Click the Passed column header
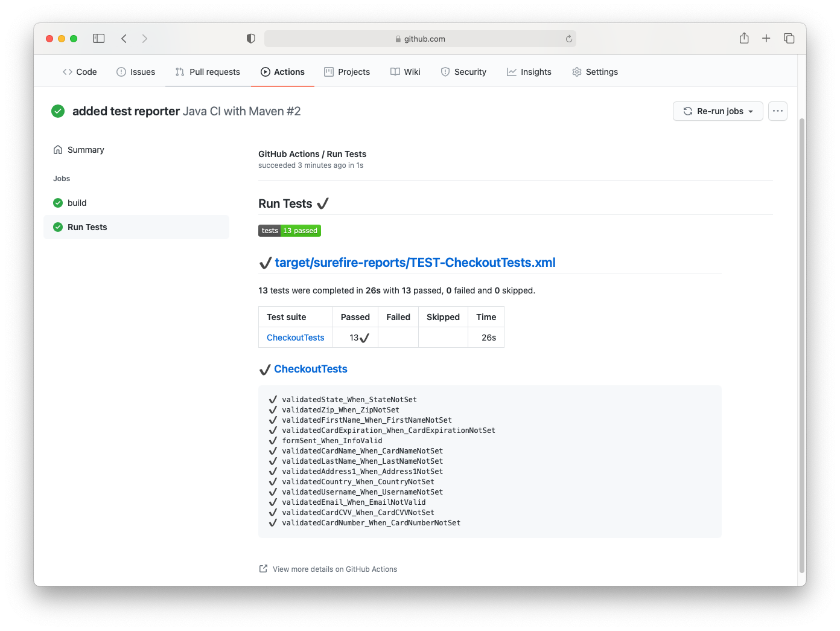Screen dimensions: 840x631 [x=355, y=317]
